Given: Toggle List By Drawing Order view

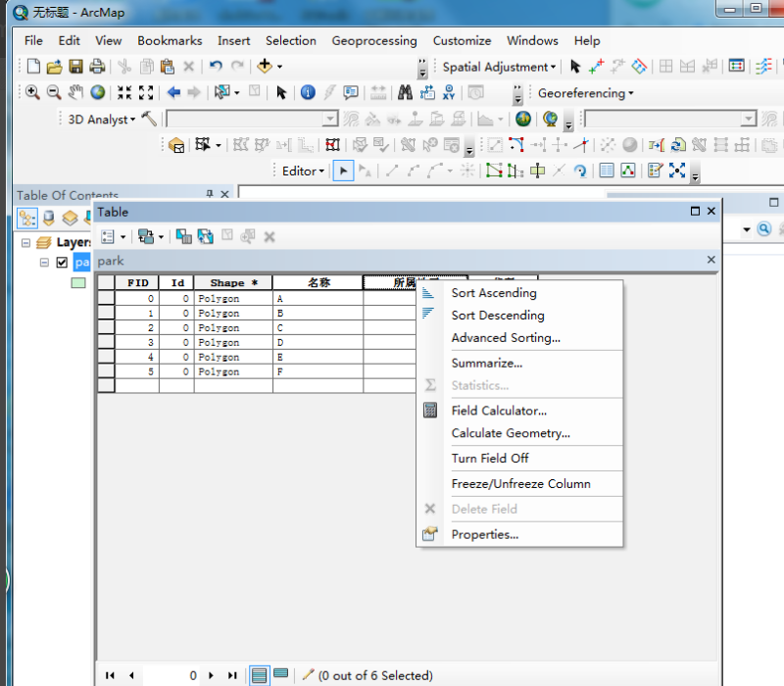Looking at the screenshot, I should [27, 219].
